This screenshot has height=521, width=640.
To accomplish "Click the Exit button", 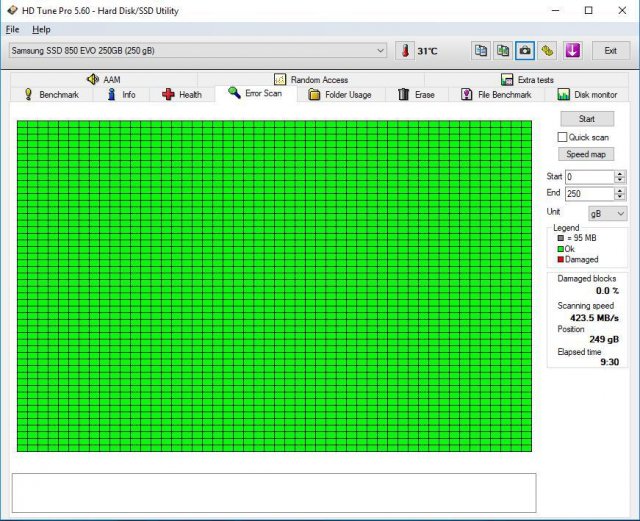I will click(x=610, y=50).
